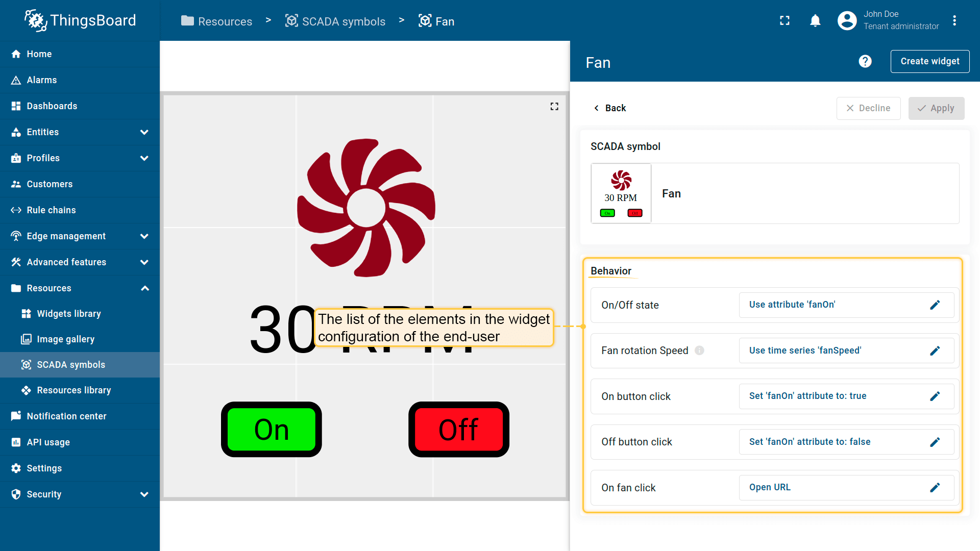Viewport: 980px width, 551px height.
Task: Toggle fullscreen mode in top bar
Action: 785,20
